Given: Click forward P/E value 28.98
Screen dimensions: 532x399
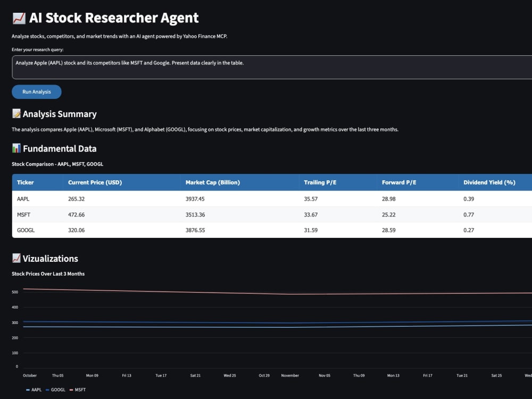Looking at the screenshot, I should (x=389, y=199).
